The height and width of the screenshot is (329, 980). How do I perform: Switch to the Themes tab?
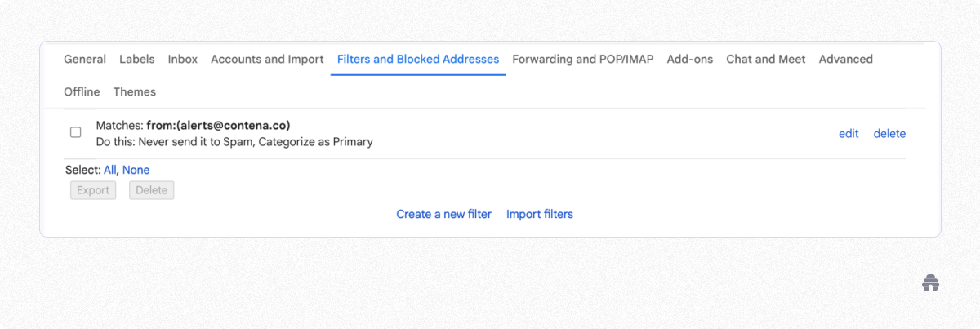pos(135,91)
